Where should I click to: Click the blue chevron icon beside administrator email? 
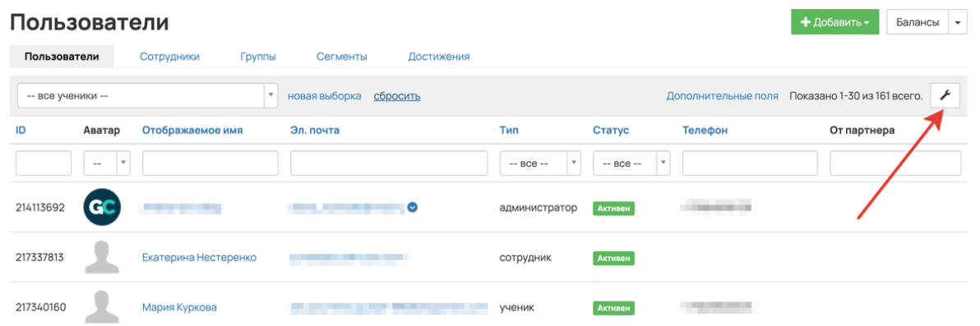[412, 207]
